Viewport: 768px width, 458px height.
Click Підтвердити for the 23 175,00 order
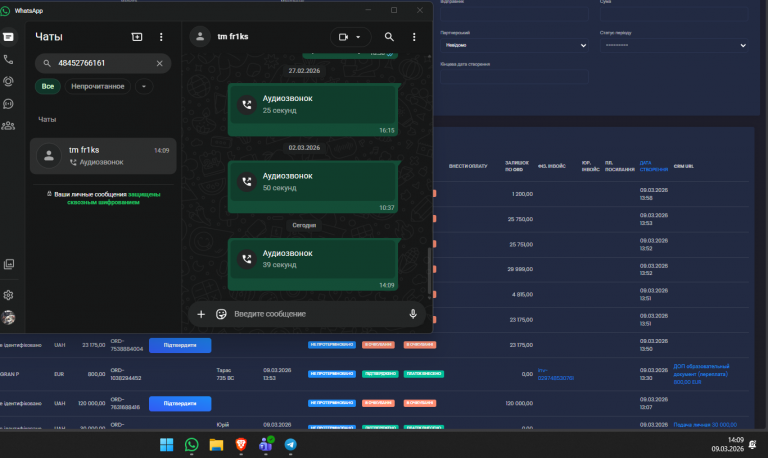coord(180,345)
